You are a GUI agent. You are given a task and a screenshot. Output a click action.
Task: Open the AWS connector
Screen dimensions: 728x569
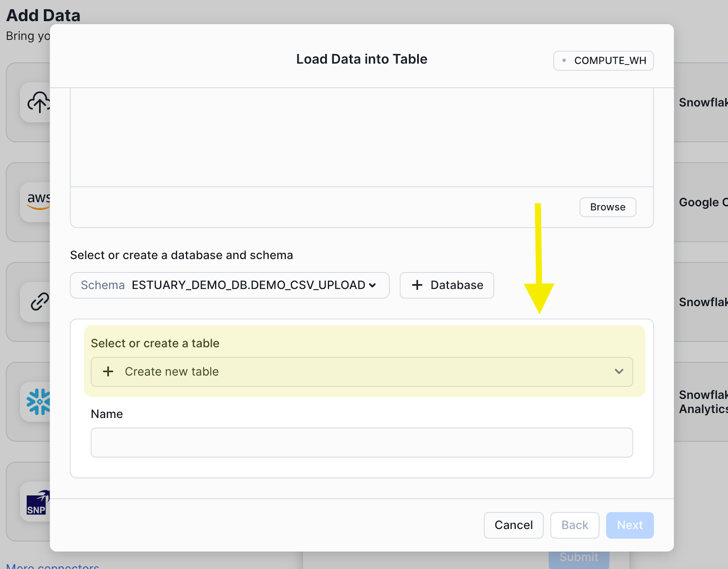(39, 201)
